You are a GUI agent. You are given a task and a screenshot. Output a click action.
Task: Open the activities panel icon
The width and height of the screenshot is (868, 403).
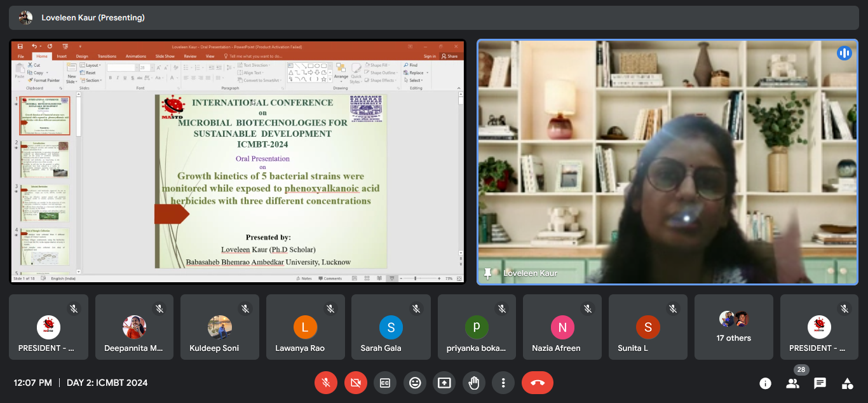click(x=847, y=383)
